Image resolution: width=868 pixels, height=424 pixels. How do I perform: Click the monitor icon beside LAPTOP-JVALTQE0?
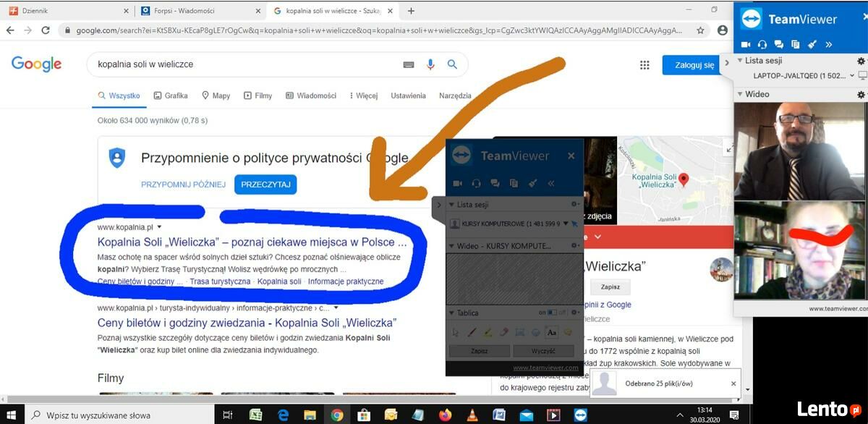862,75
